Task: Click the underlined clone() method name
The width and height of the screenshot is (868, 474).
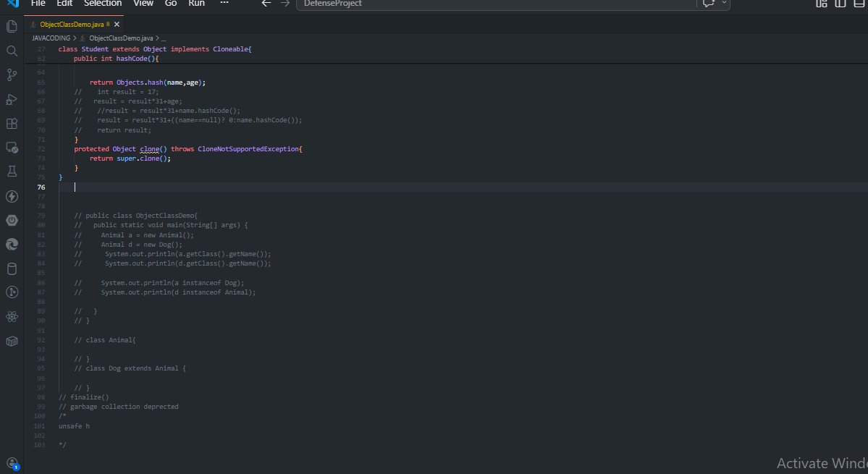Action: (x=149, y=149)
